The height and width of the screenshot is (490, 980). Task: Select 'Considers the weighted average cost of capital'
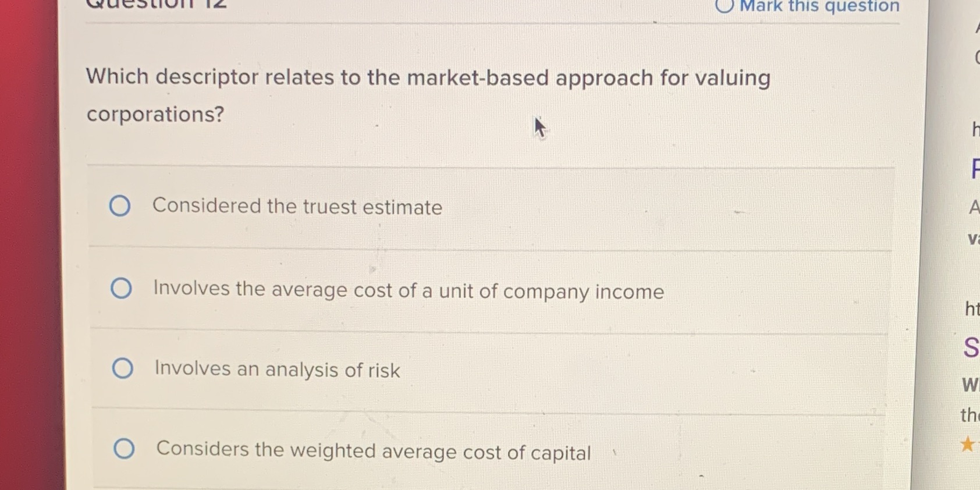pyautogui.click(x=125, y=449)
